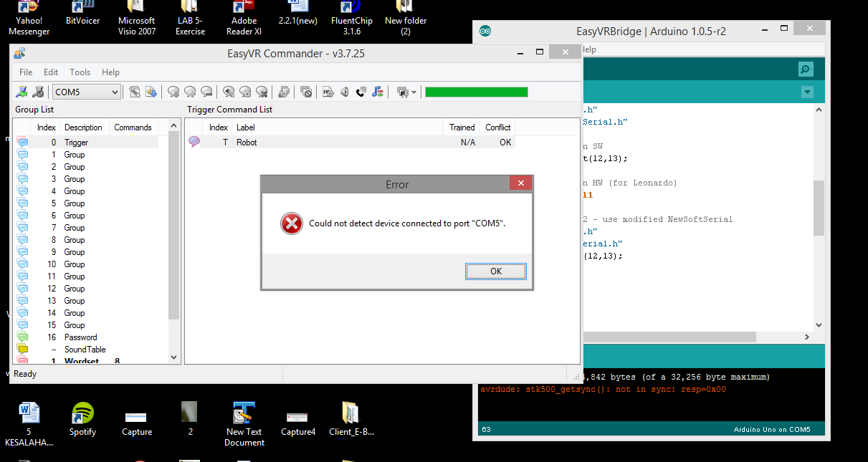
Task: Click the phone with sound waves toolbar icon
Action: (x=361, y=92)
